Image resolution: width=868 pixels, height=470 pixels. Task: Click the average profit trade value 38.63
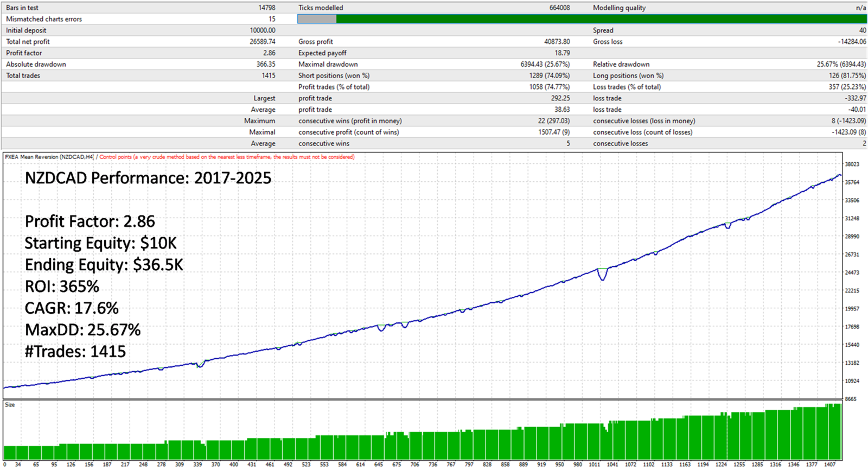pyautogui.click(x=562, y=110)
